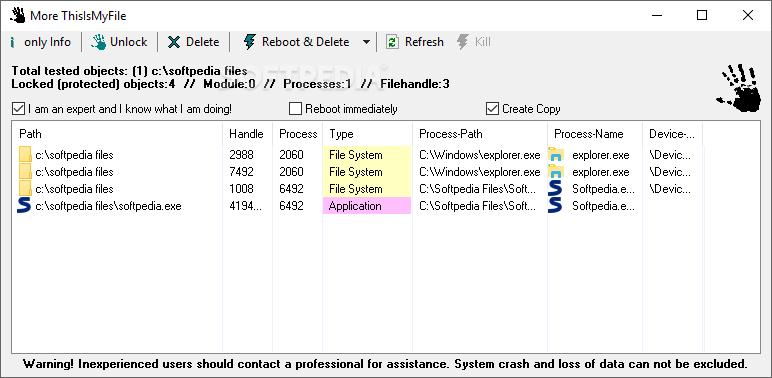Screen dimensions: 772x378
Task: Click the greyed Kill lightning icon
Action: point(462,42)
